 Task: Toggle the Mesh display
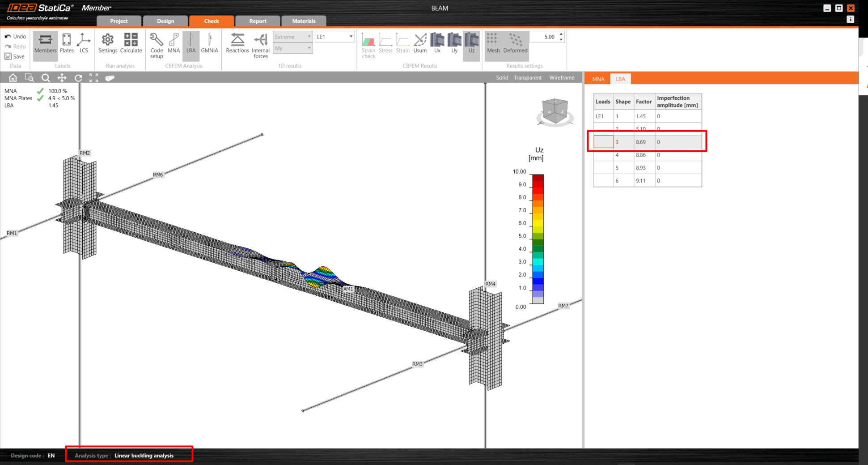[493, 43]
